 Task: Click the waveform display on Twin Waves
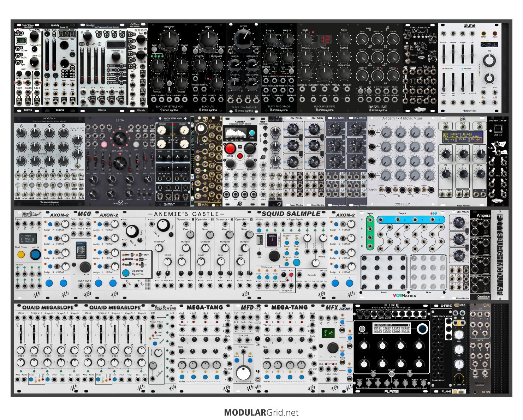pyautogui.click(x=22, y=41)
